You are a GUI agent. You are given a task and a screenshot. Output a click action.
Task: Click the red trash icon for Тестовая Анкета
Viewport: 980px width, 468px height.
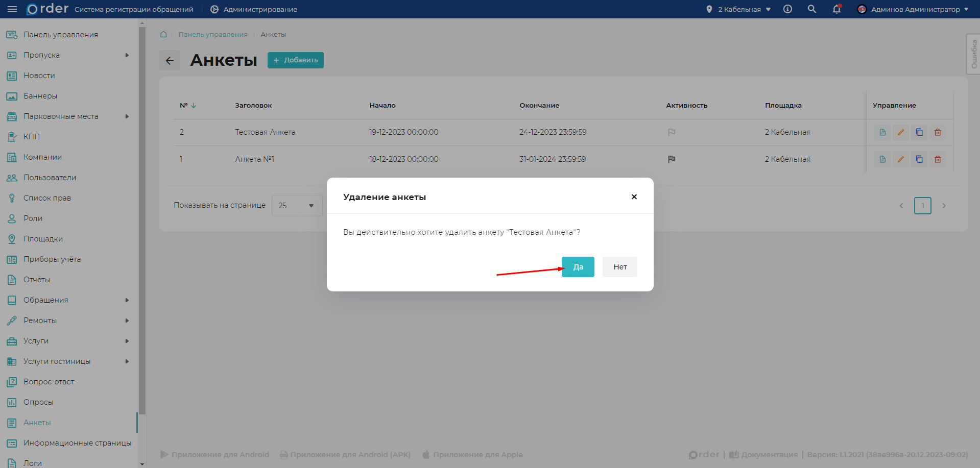[938, 132]
